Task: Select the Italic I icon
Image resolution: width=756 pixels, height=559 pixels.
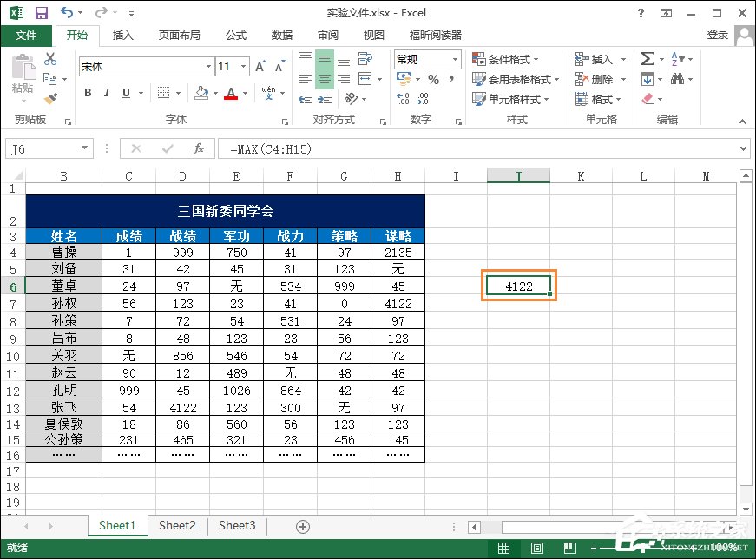Action: click(x=106, y=92)
